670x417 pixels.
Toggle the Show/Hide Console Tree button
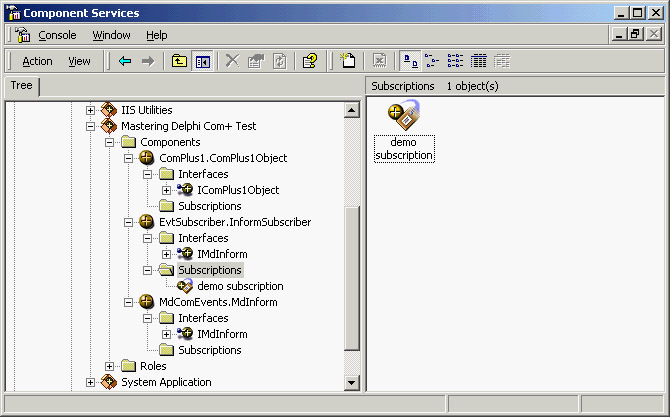(x=202, y=61)
